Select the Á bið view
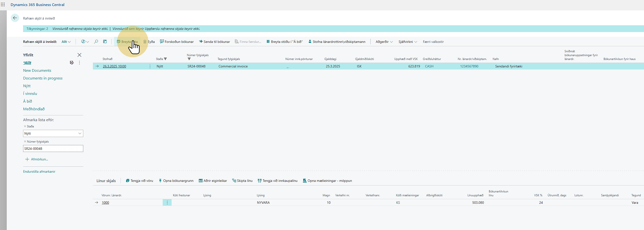Screen dimensions: 644x230 point(27,101)
